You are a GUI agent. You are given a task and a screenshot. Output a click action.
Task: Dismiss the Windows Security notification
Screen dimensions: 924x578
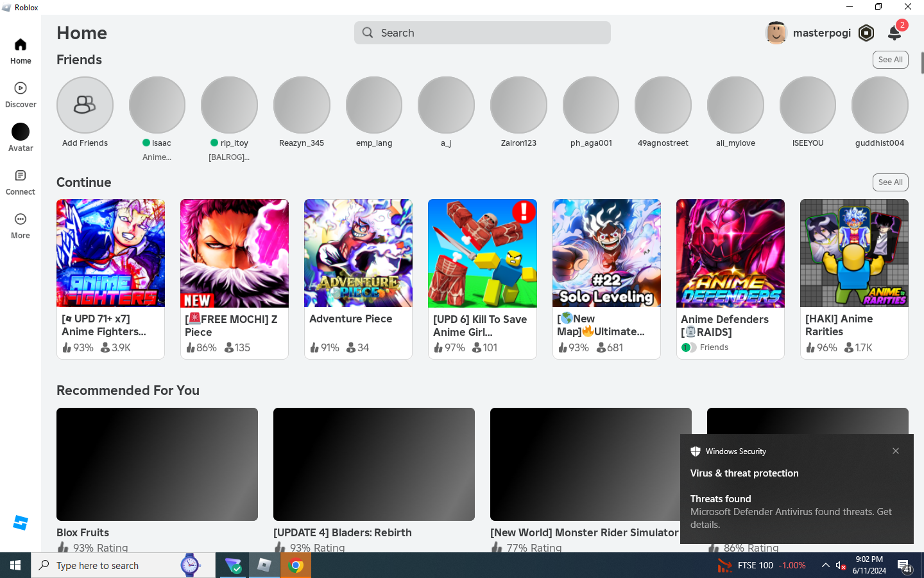coord(896,451)
